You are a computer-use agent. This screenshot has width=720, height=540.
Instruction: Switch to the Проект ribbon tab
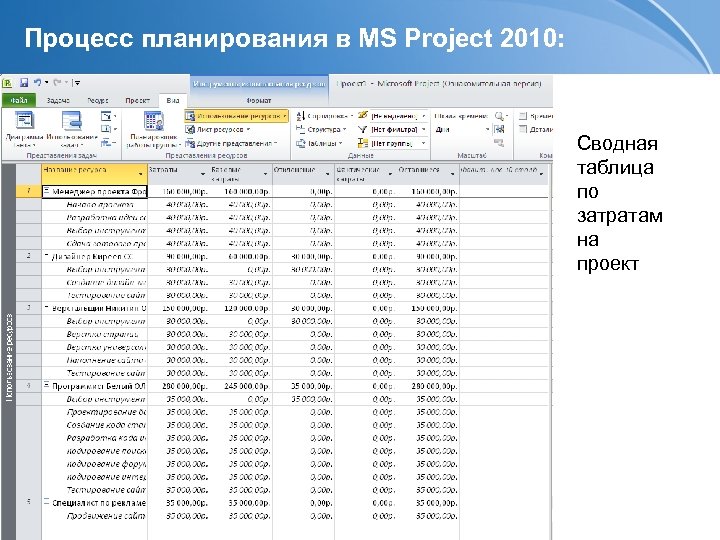pyautogui.click(x=137, y=100)
